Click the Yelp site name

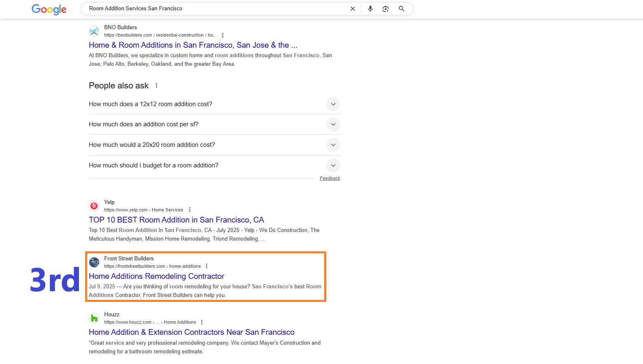109,202
